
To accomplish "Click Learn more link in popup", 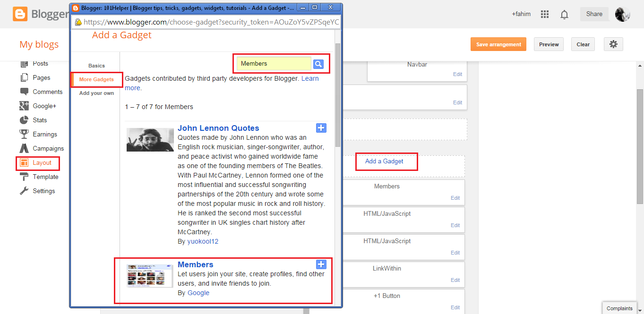I will click(x=310, y=78).
